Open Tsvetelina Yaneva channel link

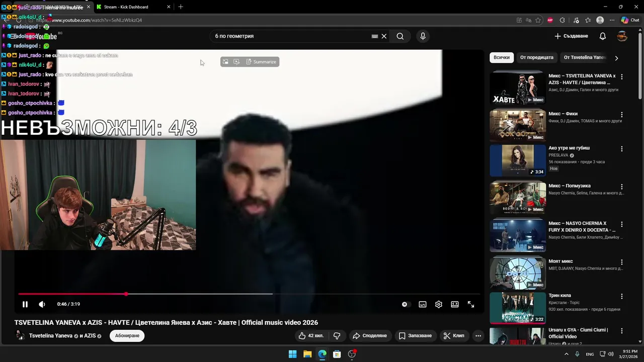[51, 335]
